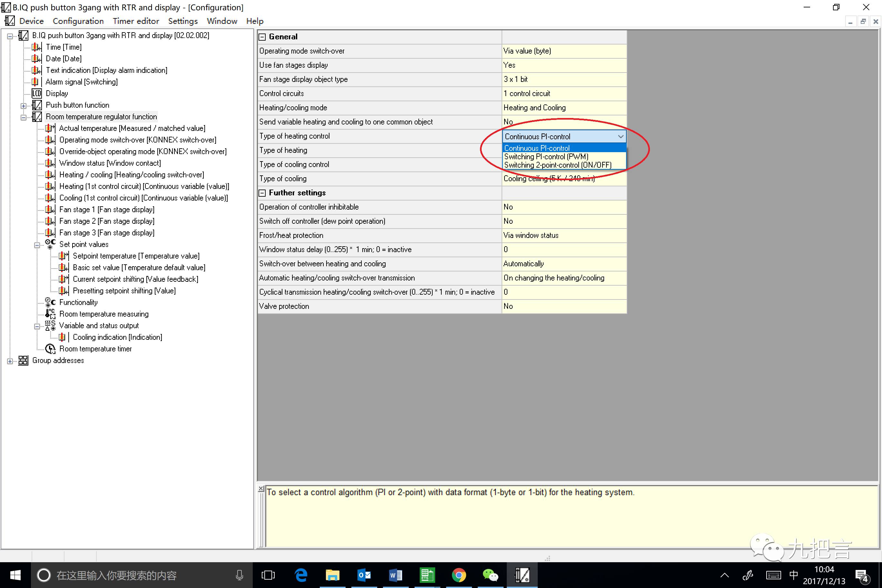Open WeChat from the taskbar
The width and height of the screenshot is (882, 588).
pyautogui.click(x=490, y=575)
